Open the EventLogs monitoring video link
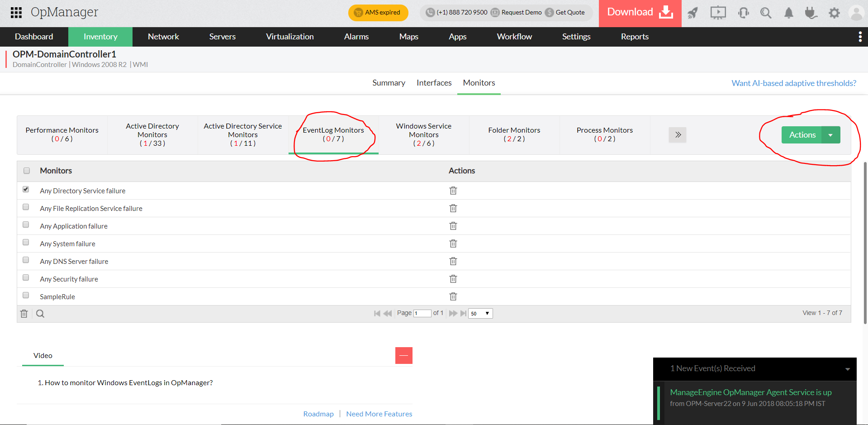This screenshot has width=868, height=425. coord(128,383)
